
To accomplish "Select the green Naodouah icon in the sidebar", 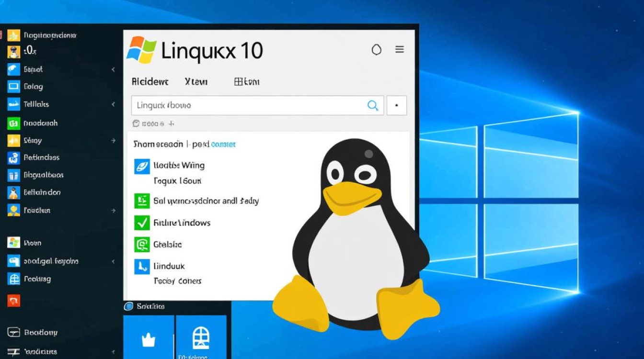I will point(13,123).
